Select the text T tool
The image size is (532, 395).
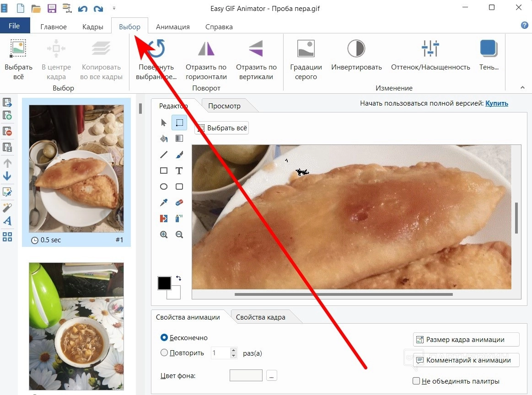(179, 171)
